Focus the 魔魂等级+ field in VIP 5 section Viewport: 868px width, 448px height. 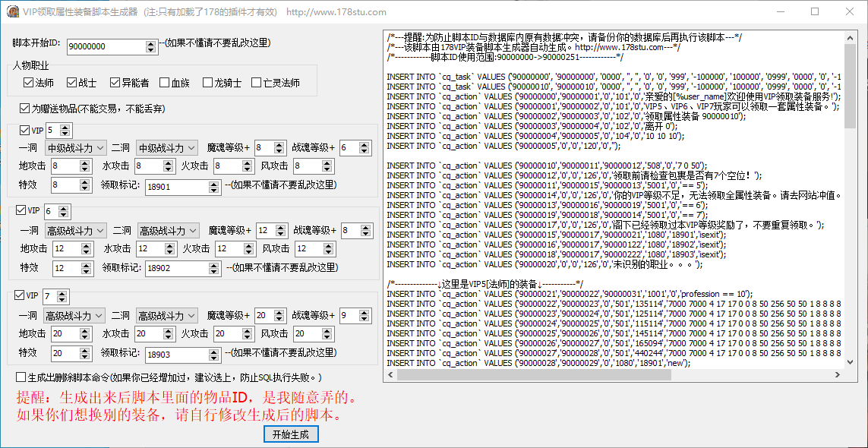[x=265, y=148]
